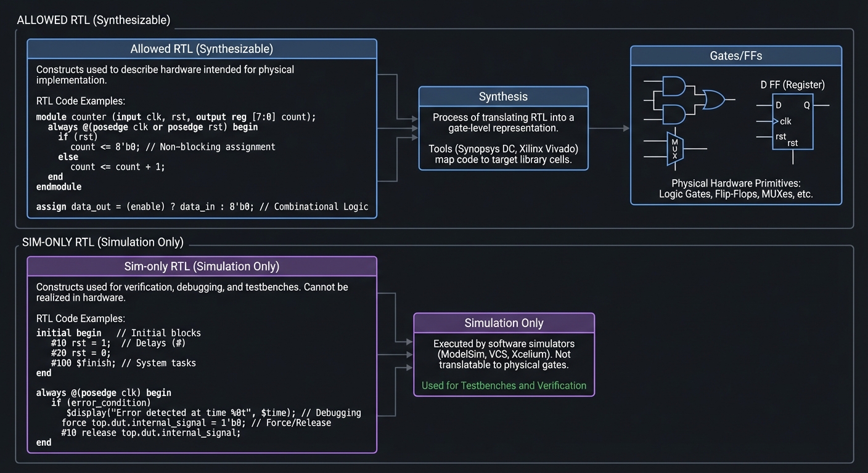Select the arrow connecting Synthesis to Gates/FFs

tap(610, 128)
